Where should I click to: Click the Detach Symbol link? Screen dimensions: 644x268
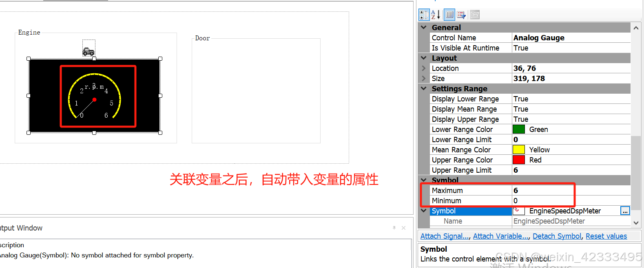[557, 236]
